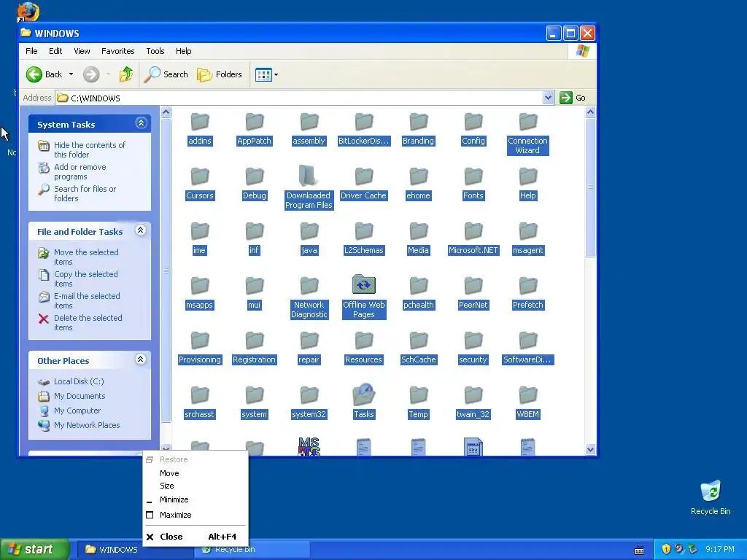Open the Edit menu
Screen dimensions: 747x560
coord(55,51)
